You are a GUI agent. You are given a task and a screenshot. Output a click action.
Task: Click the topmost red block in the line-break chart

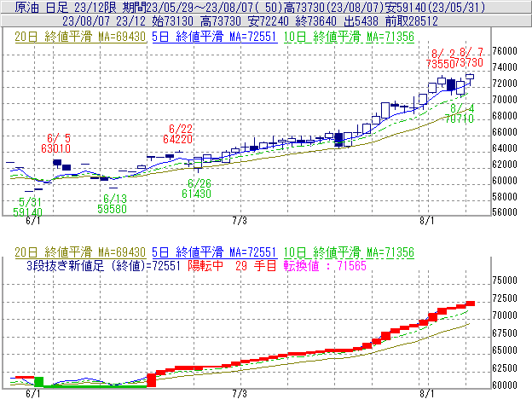point(471,304)
